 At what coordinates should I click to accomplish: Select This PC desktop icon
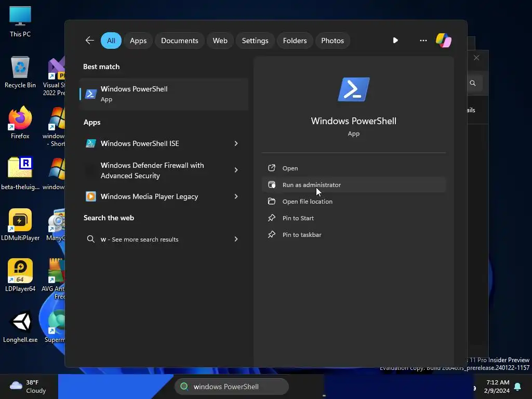20,21
